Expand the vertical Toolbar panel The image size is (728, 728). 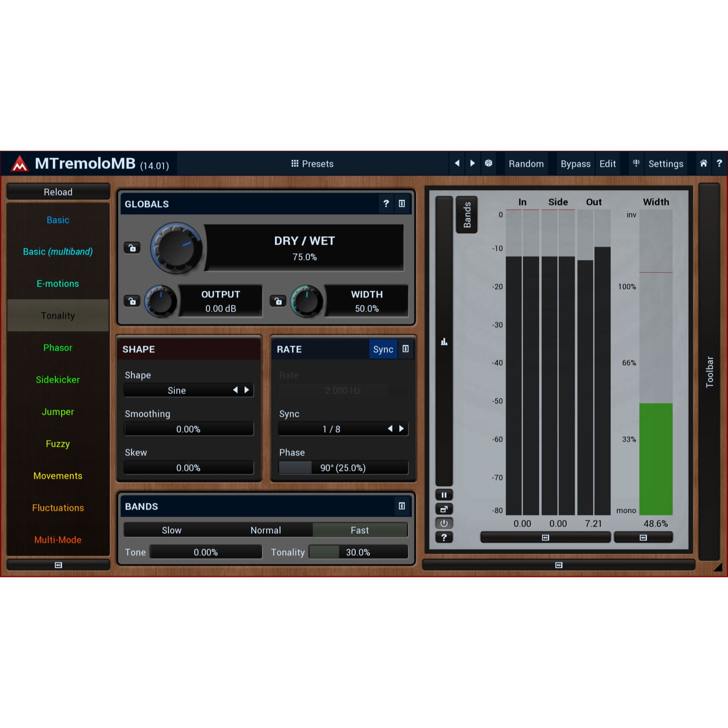click(x=709, y=372)
